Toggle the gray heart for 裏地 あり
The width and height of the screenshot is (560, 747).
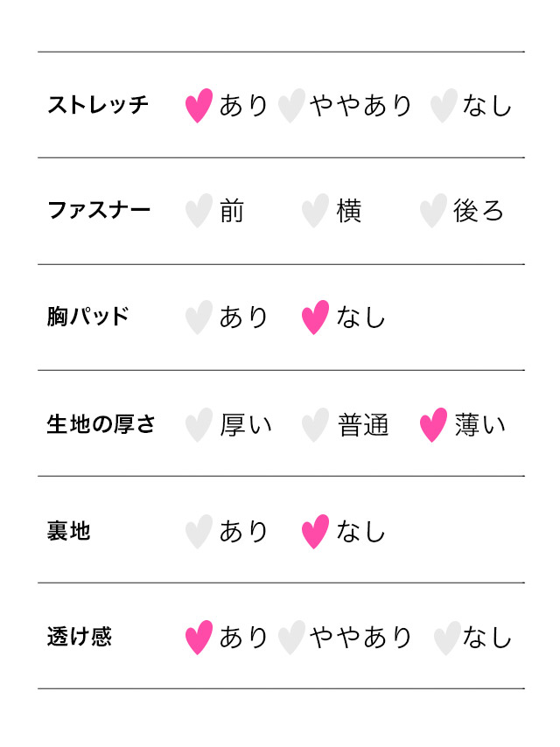point(199,532)
